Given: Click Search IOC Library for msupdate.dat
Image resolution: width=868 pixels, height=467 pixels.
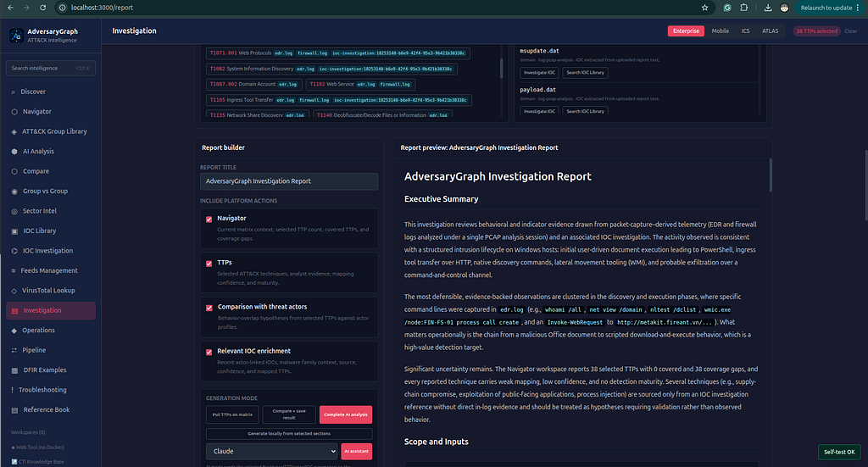Looking at the screenshot, I should click(x=585, y=73).
